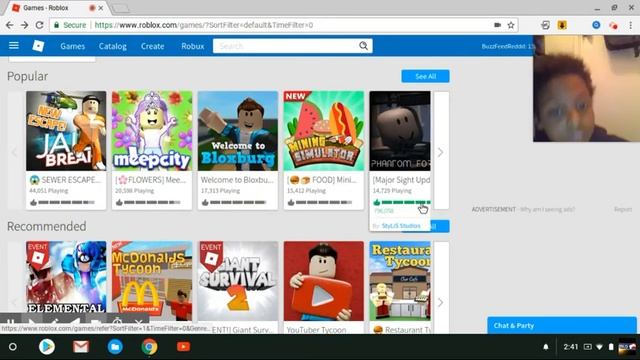
Task: Bookmark this page with star icon
Action: 511,25
